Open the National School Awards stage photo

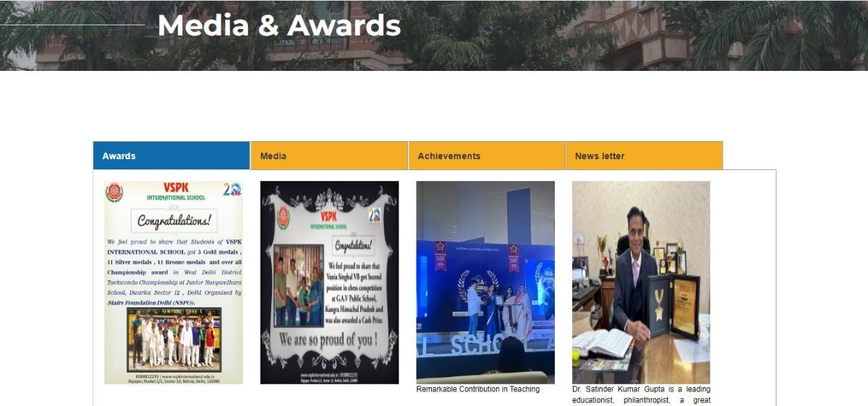[485, 282]
